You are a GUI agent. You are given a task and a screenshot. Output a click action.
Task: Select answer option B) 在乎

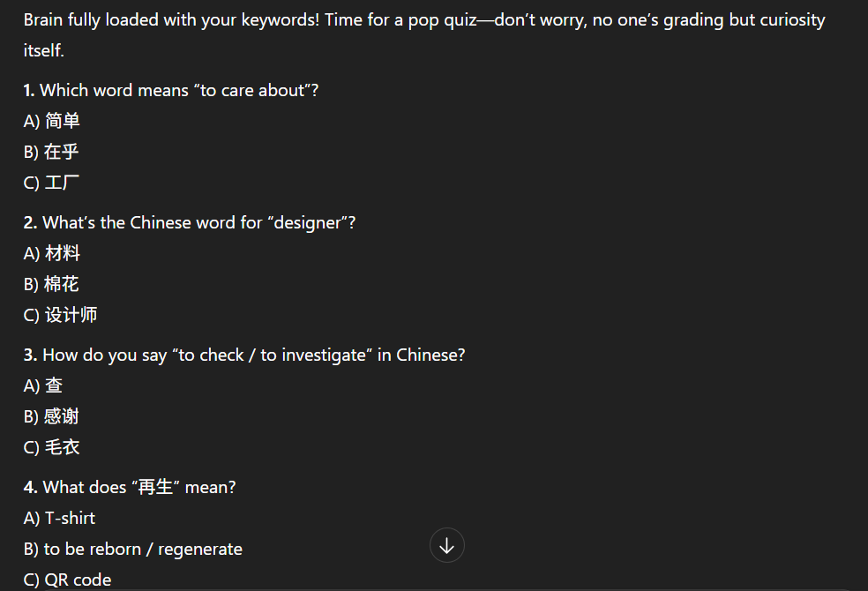[x=51, y=152]
